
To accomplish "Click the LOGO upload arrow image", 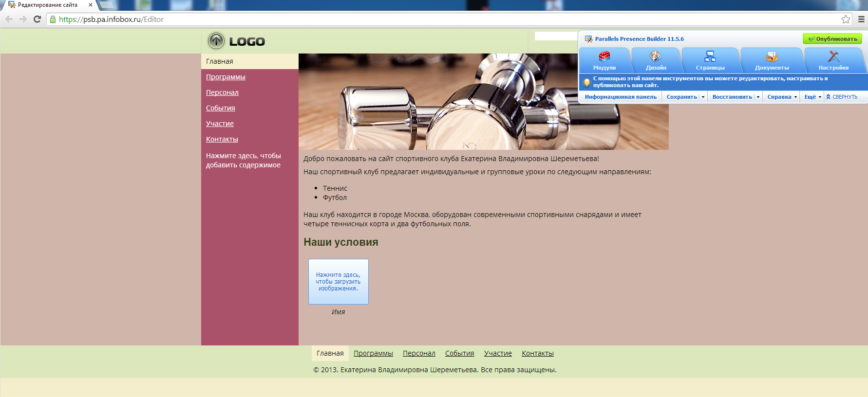I will point(216,41).
